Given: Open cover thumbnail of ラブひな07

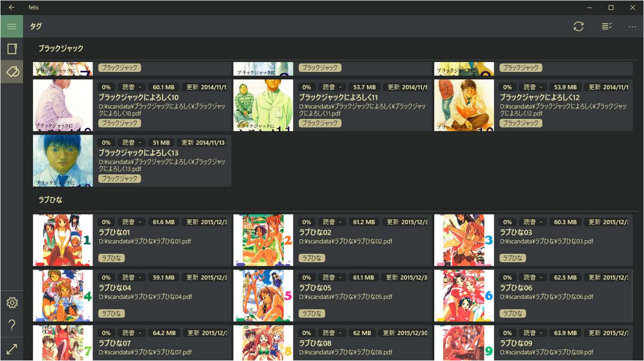Looking at the screenshot, I should [63, 343].
